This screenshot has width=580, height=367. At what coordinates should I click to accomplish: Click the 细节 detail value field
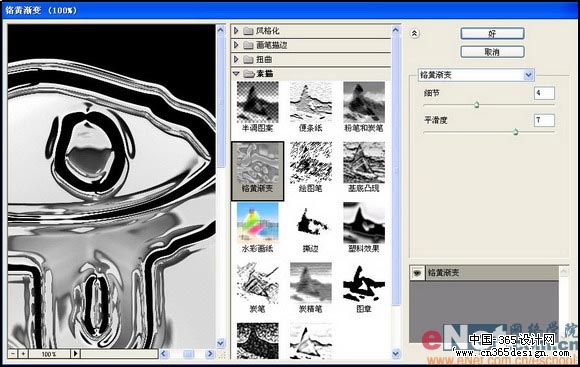coord(544,93)
